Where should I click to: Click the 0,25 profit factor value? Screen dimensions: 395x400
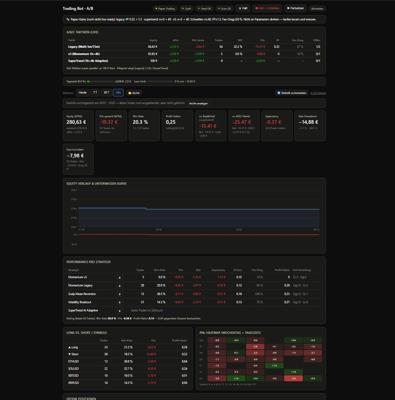point(170,122)
